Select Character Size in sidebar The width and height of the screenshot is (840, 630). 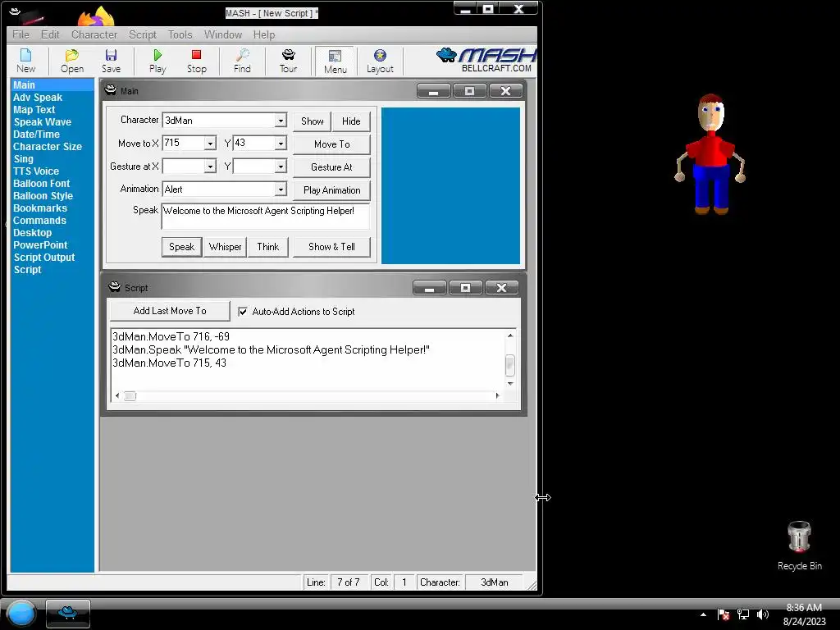click(47, 147)
